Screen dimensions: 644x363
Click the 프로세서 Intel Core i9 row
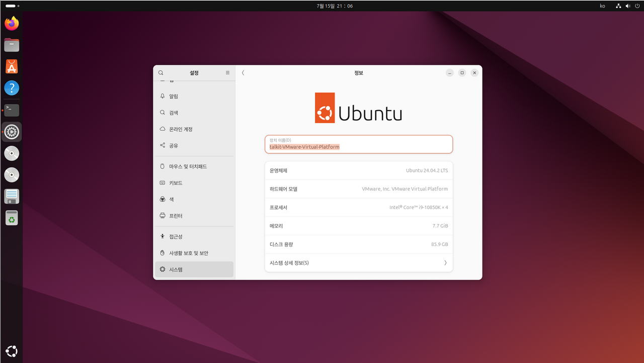[359, 207]
